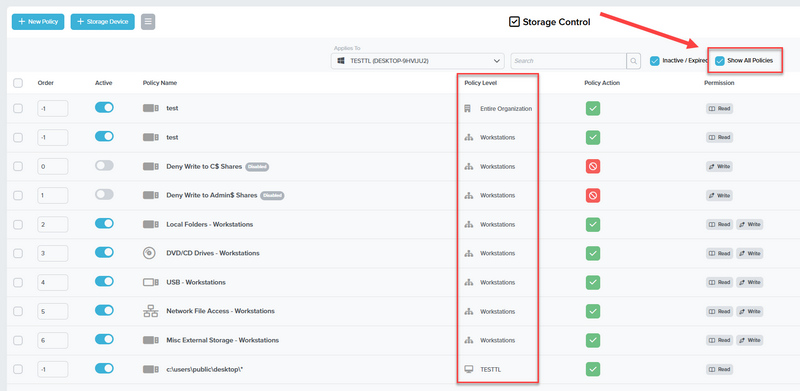
Task: Disable the DVD/CD Drives - Workstations toggle
Action: coord(104,252)
